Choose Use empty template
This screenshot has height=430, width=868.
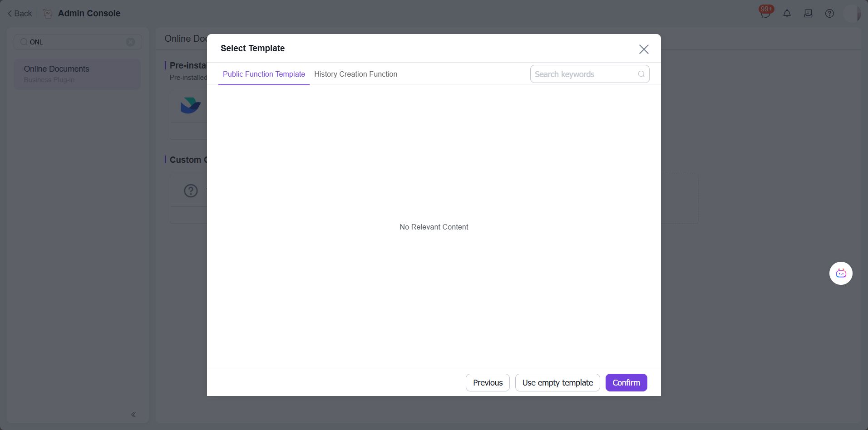(557, 383)
